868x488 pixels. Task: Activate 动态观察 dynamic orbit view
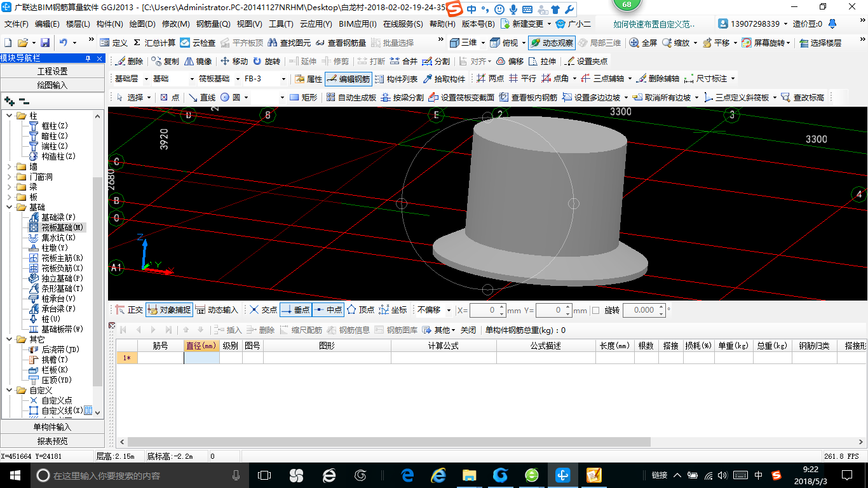point(551,43)
